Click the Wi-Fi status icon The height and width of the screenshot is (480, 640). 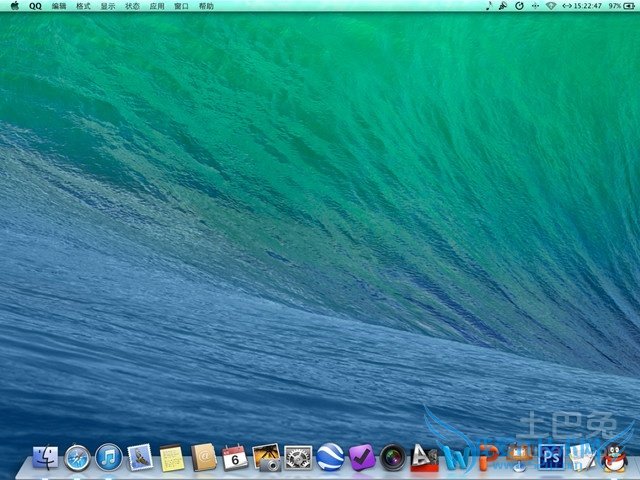(x=550, y=6)
